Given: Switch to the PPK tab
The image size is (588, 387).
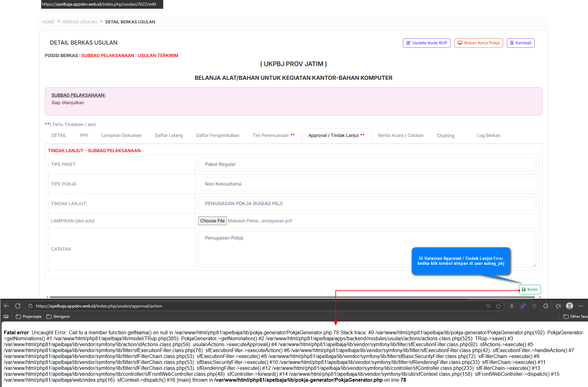Looking at the screenshot, I should click(x=84, y=135).
